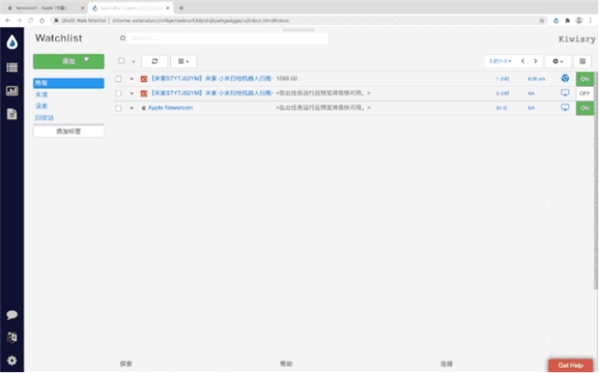This screenshot has height=373, width=600.
Task: Open the chart/dashboard icon in left sidebar
Action: pyautogui.click(x=12, y=91)
